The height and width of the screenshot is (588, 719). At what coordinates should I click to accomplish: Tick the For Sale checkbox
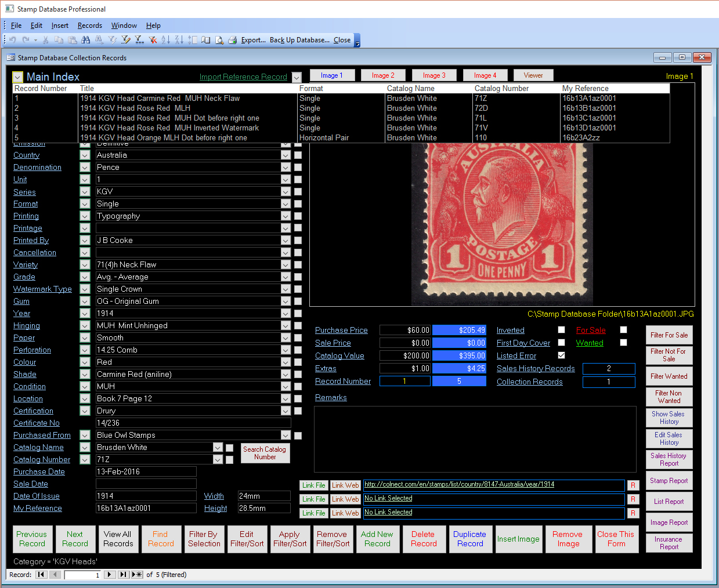coord(623,330)
